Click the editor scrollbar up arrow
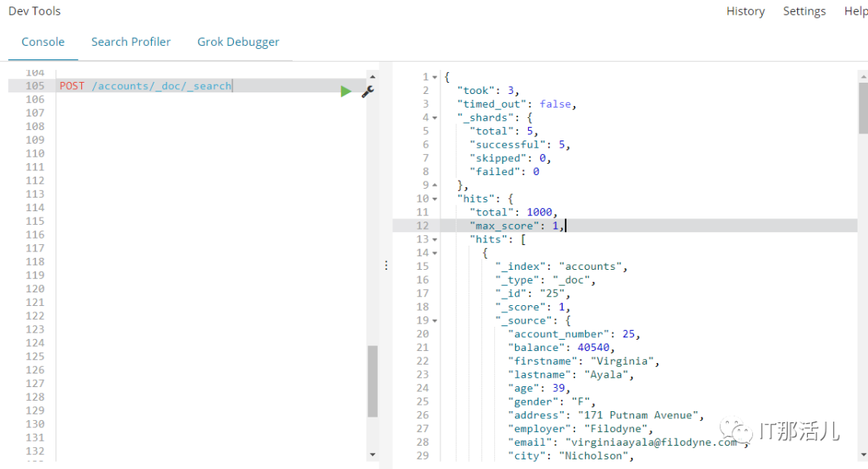This screenshot has height=469, width=868. pos(373,77)
